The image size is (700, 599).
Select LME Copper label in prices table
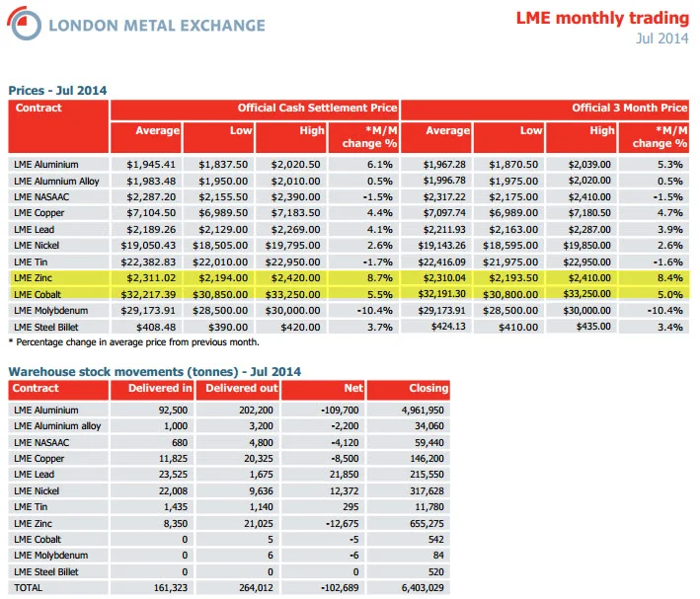point(39,213)
